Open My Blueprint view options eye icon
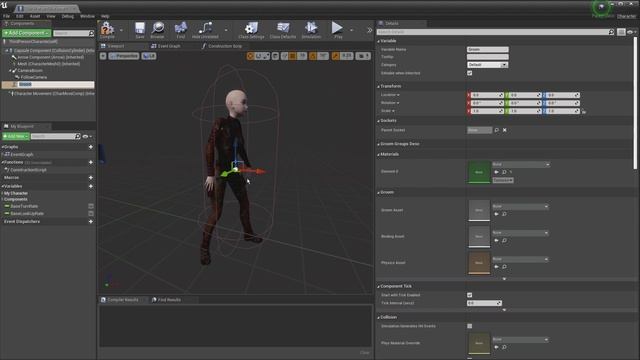640x360 pixels. (x=87, y=136)
